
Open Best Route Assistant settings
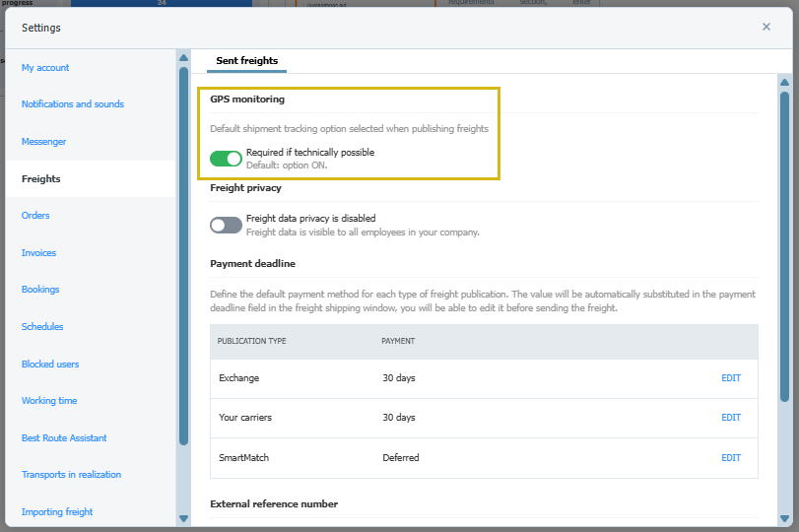pyautogui.click(x=64, y=438)
